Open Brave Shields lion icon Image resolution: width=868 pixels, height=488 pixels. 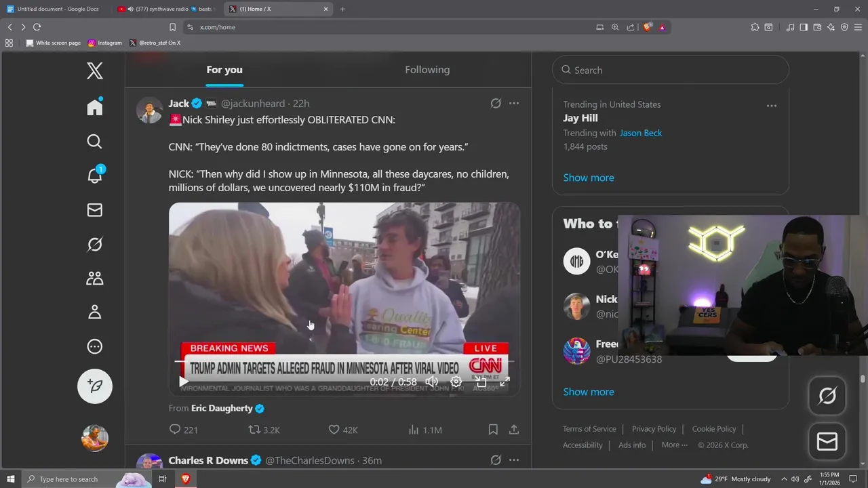(x=648, y=27)
